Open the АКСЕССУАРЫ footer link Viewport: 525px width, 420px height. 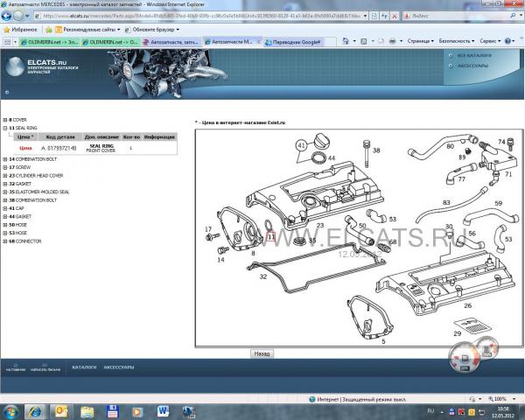(x=119, y=367)
